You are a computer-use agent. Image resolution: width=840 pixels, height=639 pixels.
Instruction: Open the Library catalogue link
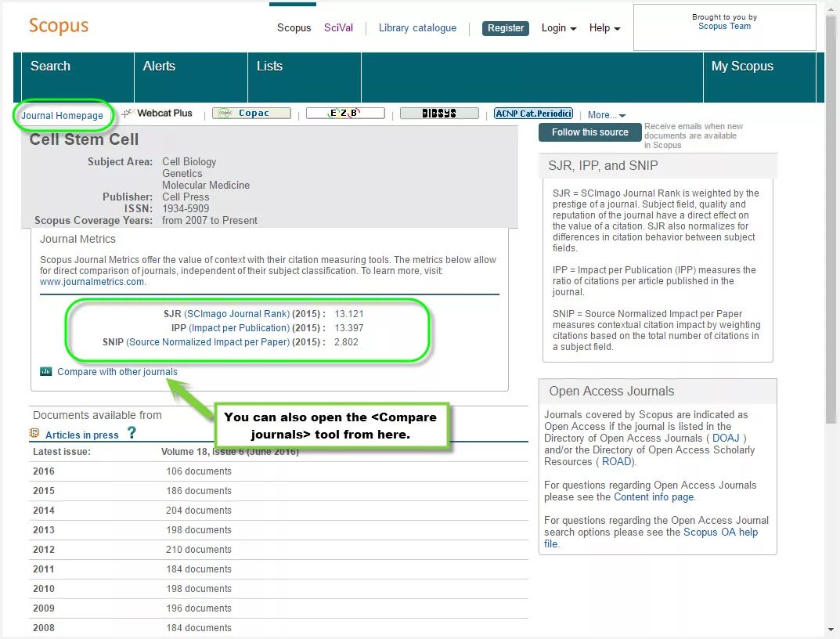[x=417, y=28]
